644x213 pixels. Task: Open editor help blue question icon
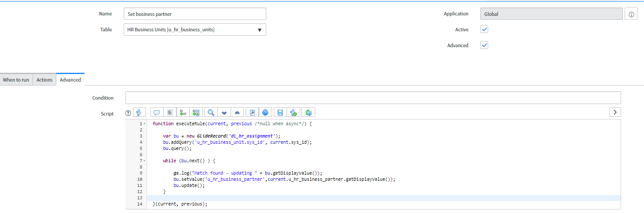pos(265,113)
